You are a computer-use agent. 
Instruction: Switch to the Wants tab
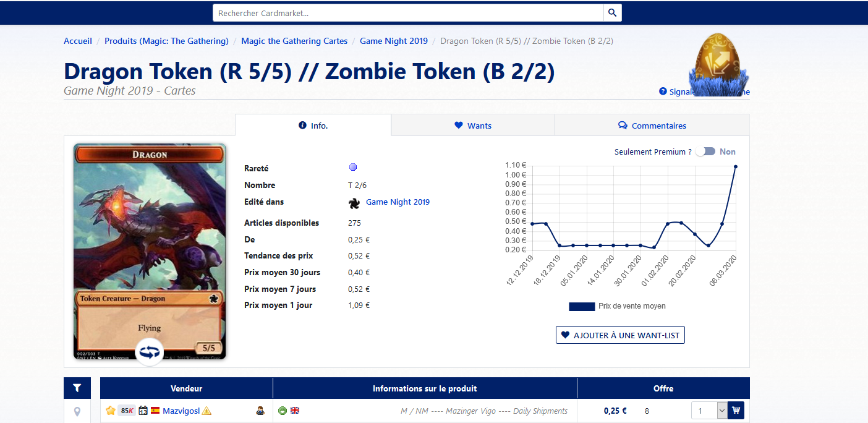point(473,126)
